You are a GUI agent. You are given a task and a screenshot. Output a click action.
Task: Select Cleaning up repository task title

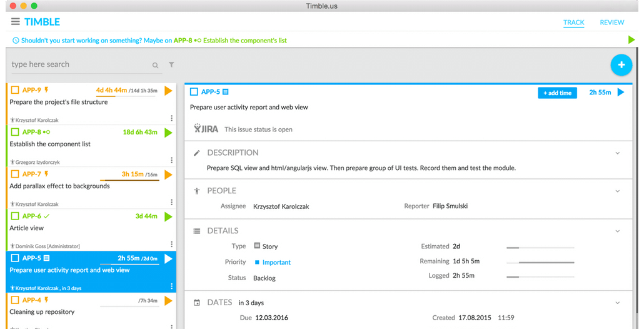click(x=42, y=311)
